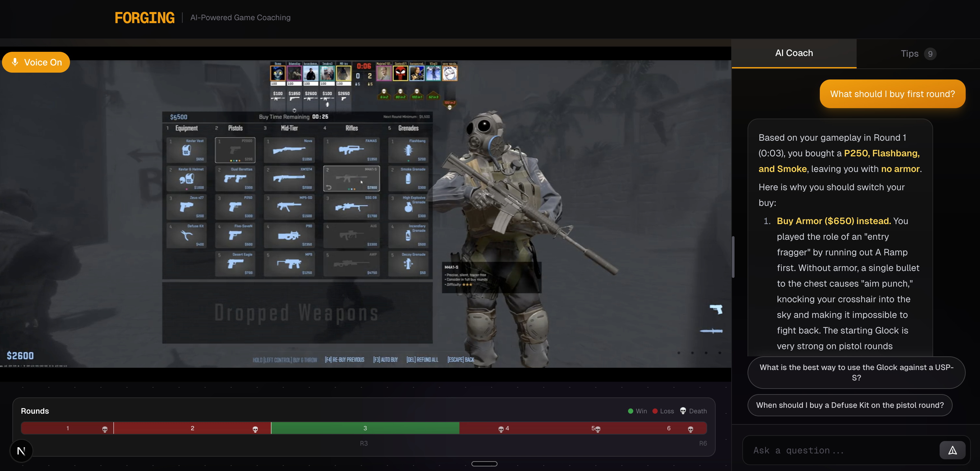Screen dimensions: 980x471
Task: Click the Round 4 death skull marker
Action: 501,429
